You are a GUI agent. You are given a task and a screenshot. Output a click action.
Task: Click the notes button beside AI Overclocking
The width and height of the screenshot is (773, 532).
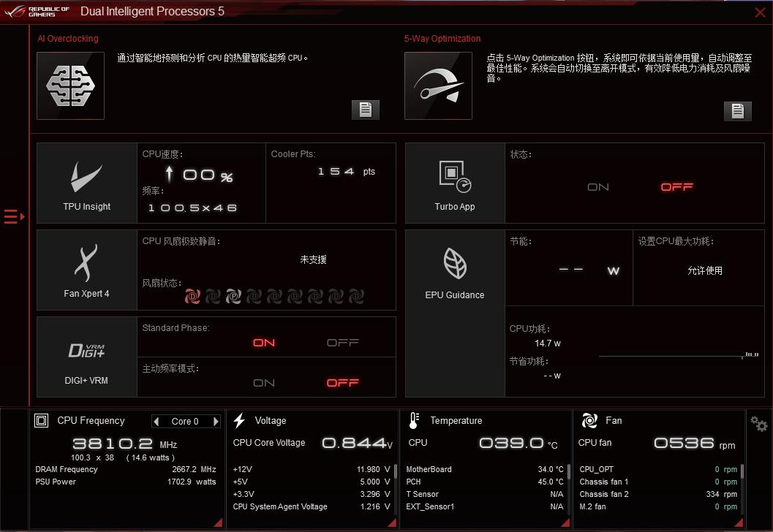pyautogui.click(x=365, y=110)
